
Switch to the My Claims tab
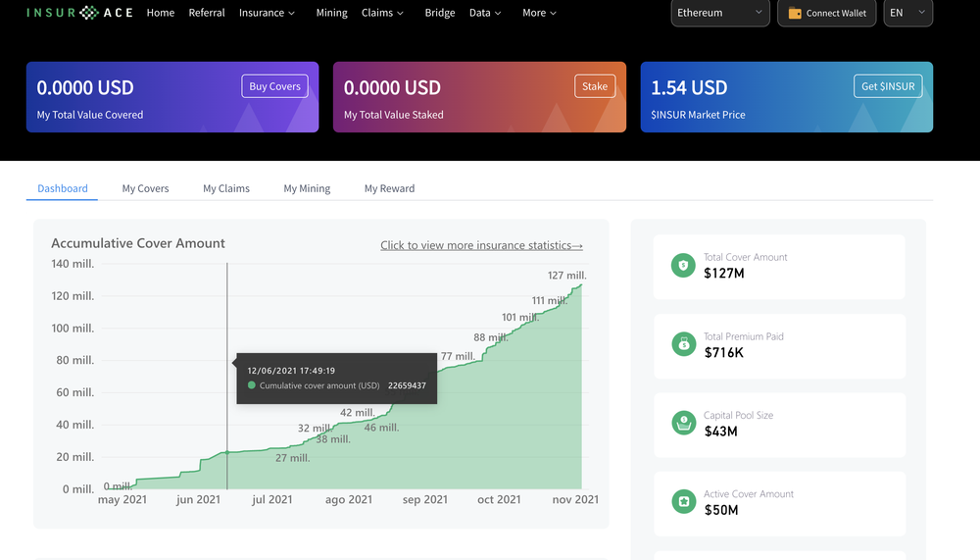click(226, 188)
